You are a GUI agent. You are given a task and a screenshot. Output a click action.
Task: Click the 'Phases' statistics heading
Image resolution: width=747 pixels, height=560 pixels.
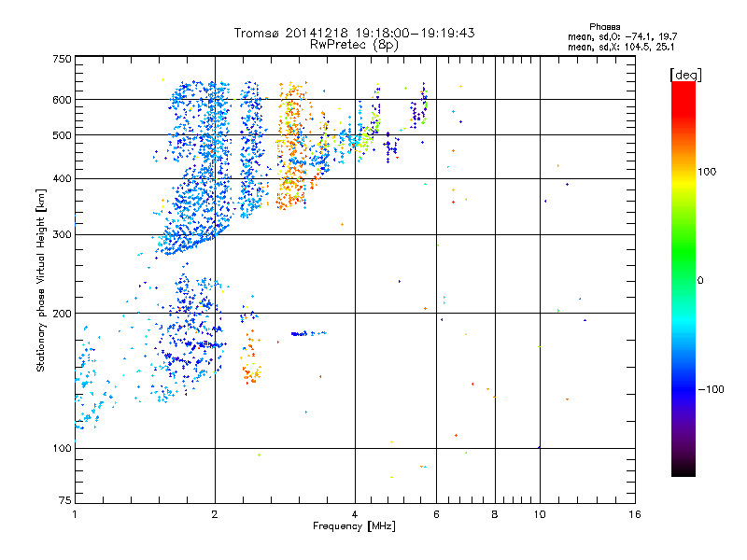604,27
